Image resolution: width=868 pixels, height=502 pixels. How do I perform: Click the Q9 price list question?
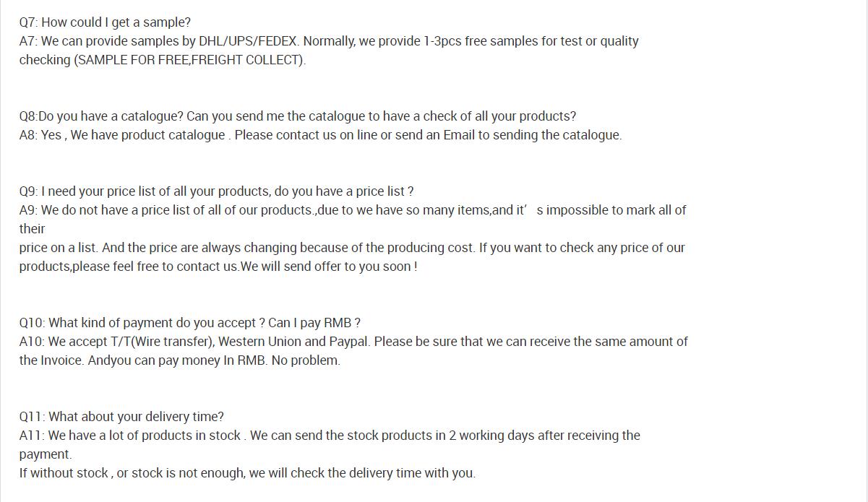[x=216, y=191]
